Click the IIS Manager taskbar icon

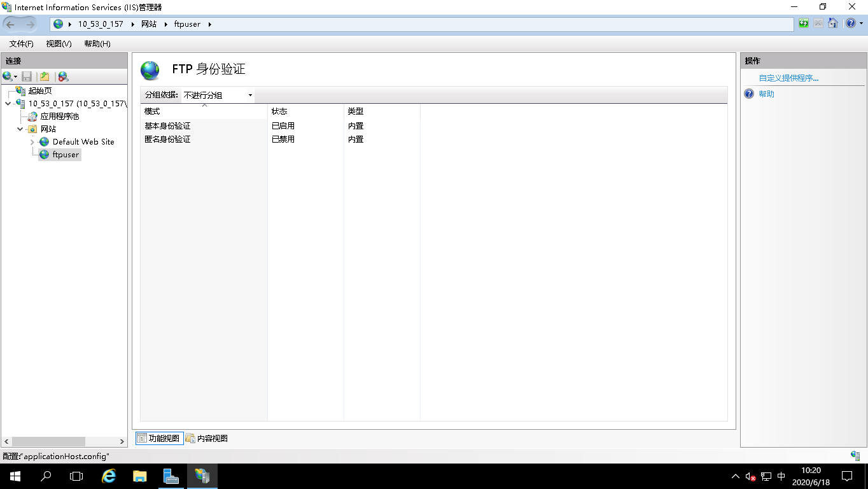click(202, 476)
